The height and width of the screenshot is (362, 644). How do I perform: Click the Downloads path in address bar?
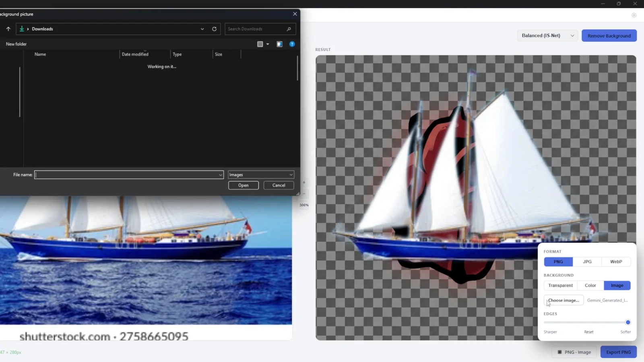click(42, 29)
